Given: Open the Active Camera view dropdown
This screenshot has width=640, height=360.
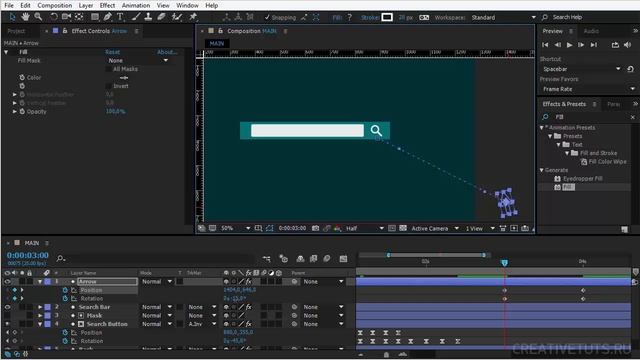Looking at the screenshot, I should 435,229.
